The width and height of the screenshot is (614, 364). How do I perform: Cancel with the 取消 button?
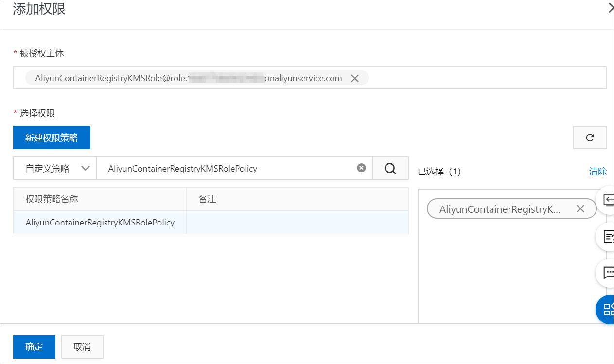click(x=82, y=347)
